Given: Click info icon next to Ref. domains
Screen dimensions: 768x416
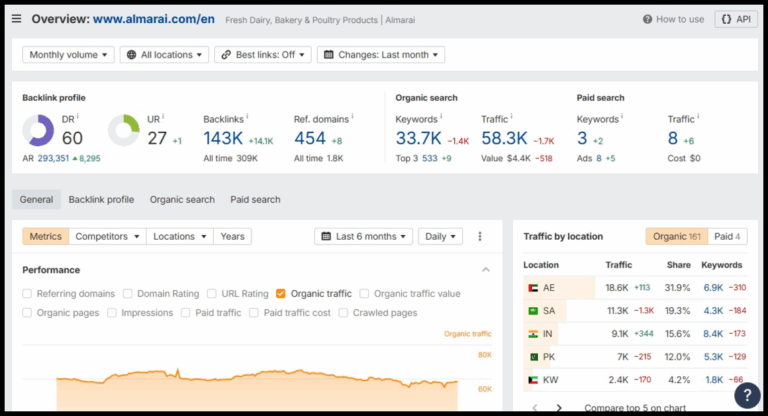Looking at the screenshot, I should (352, 117).
